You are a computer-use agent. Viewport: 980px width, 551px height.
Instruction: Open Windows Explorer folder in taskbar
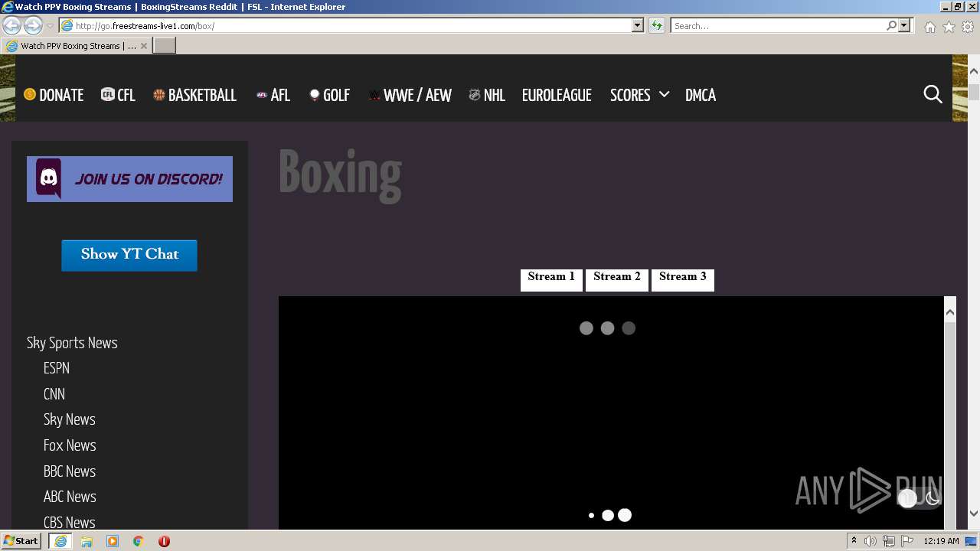tap(87, 541)
